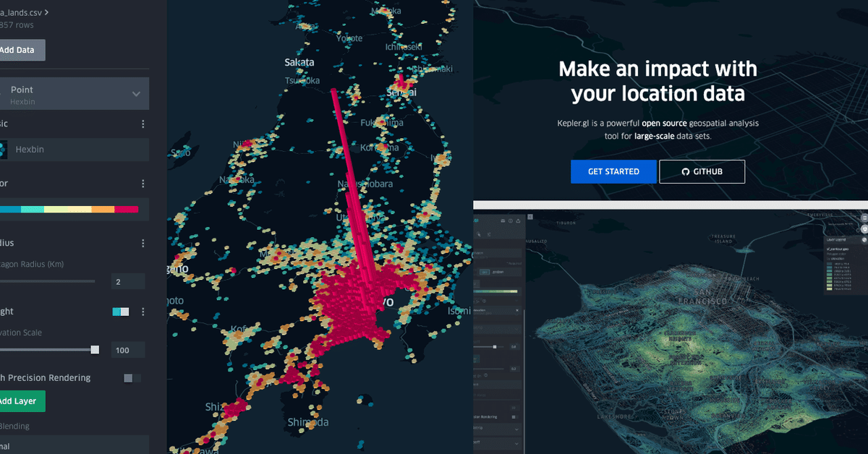This screenshot has height=454, width=868.
Task: Open the Hexbin layer type selector
Action: (75, 150)
